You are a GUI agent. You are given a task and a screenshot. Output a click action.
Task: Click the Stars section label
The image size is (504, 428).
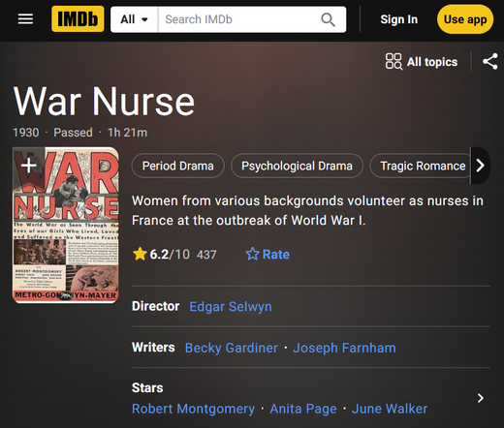(147, 387)
